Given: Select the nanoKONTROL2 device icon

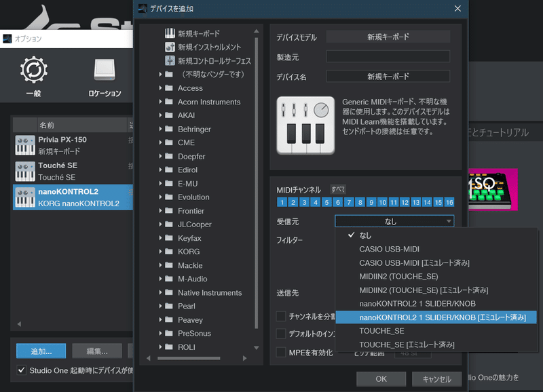Looking at the screenshot, I should pos(25,197).
